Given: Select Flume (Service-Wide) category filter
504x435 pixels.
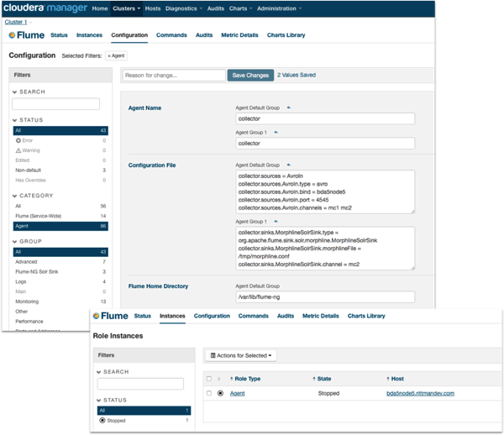Looking at the screenshot, I should [x=60, y=216].
